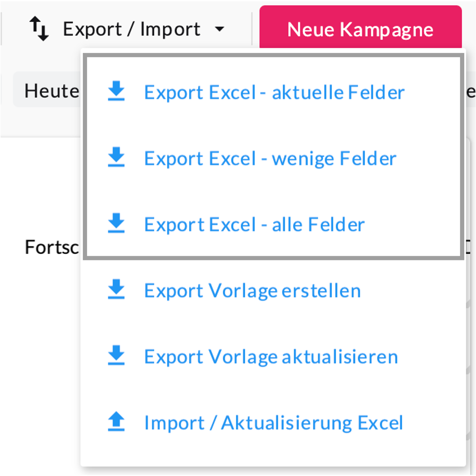Choose 'Export Vorlage erstellen' from the menu
Image resolution: width=476 pixels, height=476 pixels.
(x=252, y=290)
